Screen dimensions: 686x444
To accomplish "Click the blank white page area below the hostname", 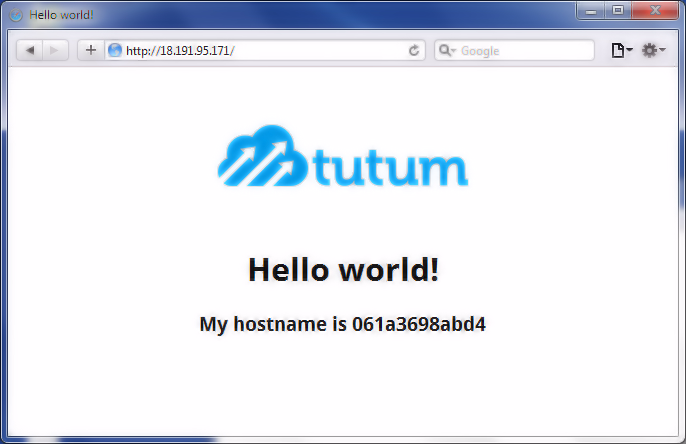I will coord(343,390).
